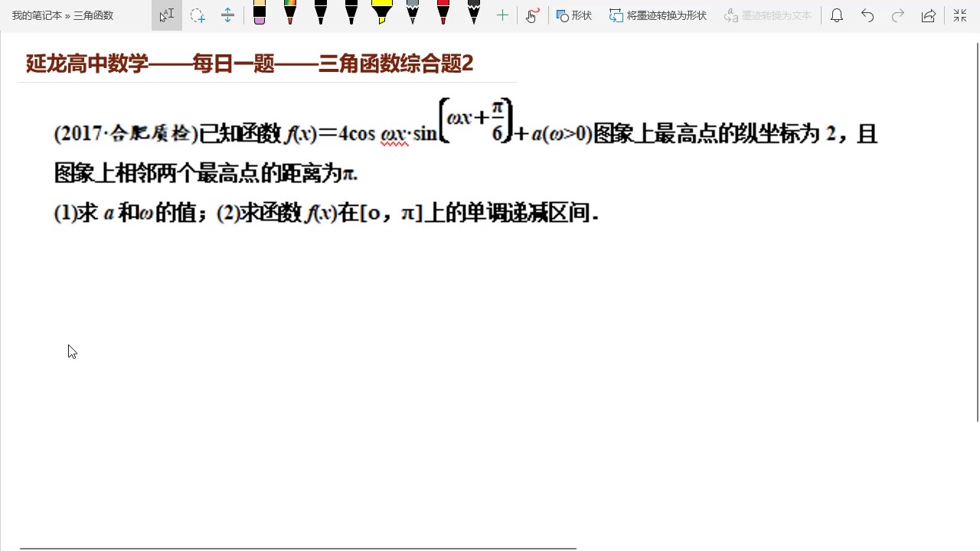Screen dimensions: 980x551
Task: Exit full screen mode
Action: 960,15
